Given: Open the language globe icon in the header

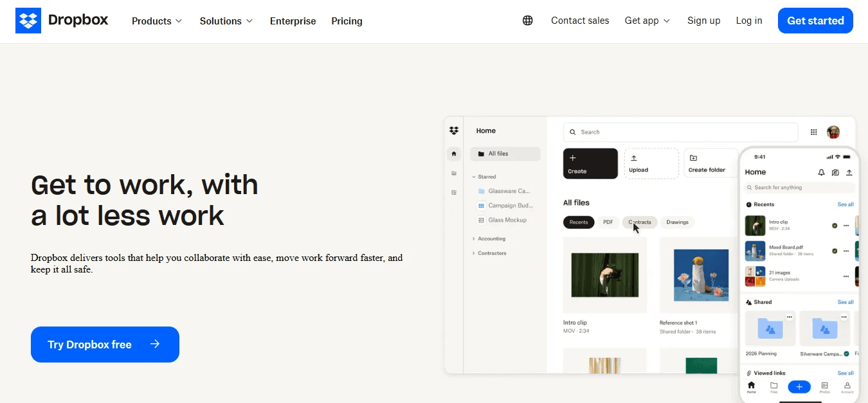Looking at the screenshot, I should point(528,21).
